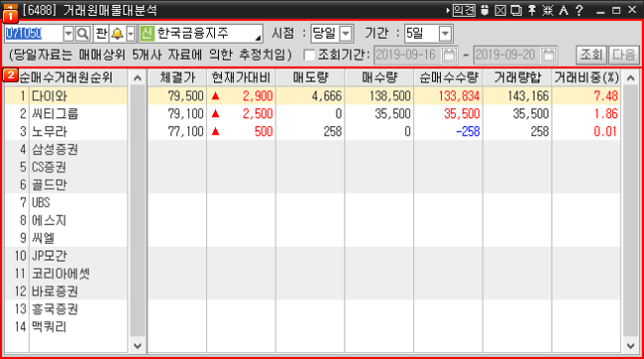Click the 관 button next to search

(101, 34)
